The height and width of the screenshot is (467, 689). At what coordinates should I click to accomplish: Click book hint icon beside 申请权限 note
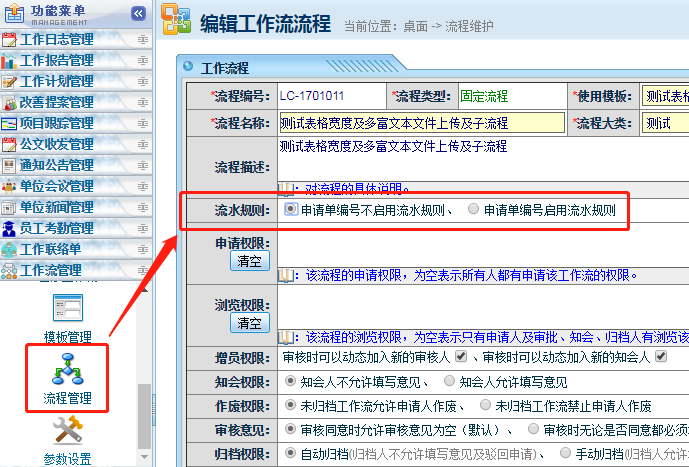[286, 276]
